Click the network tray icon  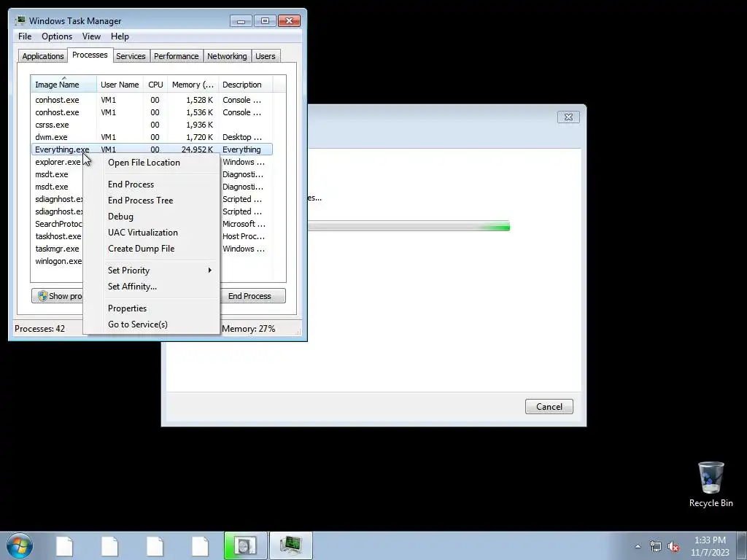[656, 546]
